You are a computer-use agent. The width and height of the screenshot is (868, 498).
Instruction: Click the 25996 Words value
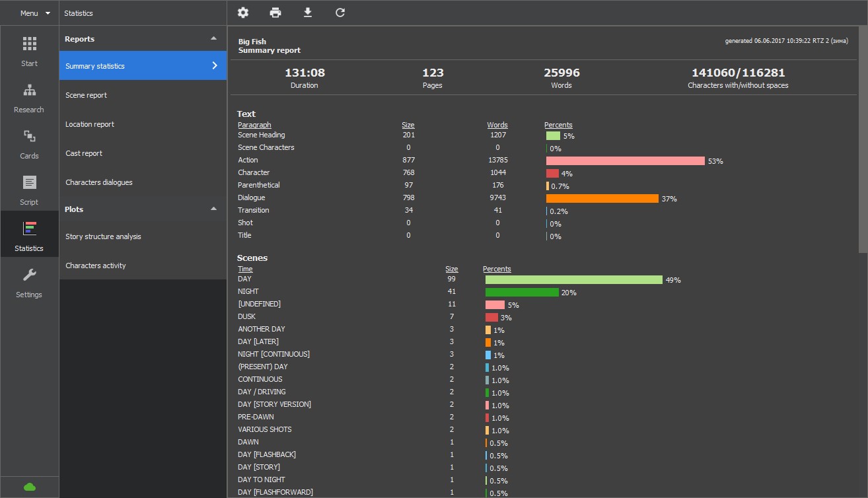[561, 73]
